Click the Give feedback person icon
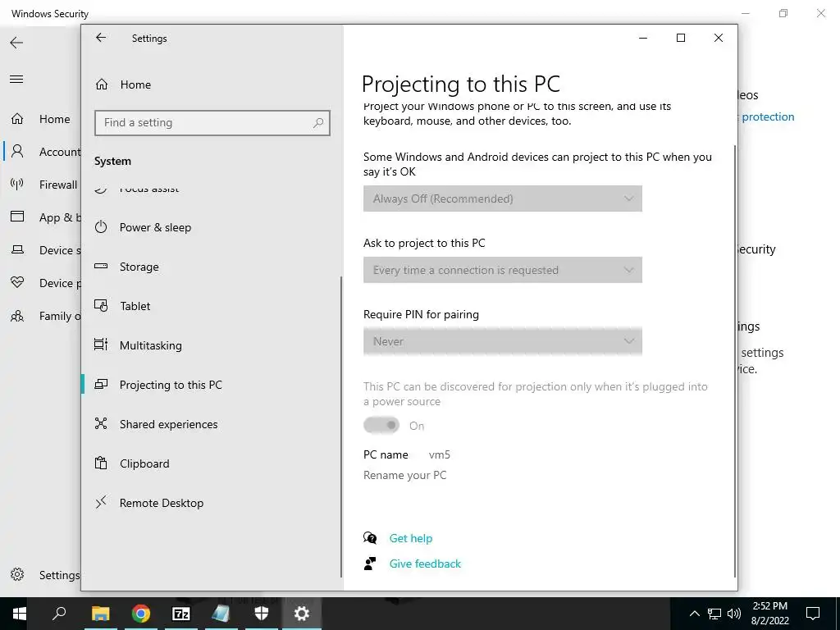The width and height of the screenshot is (840, 630). click(x=370, y=564)
